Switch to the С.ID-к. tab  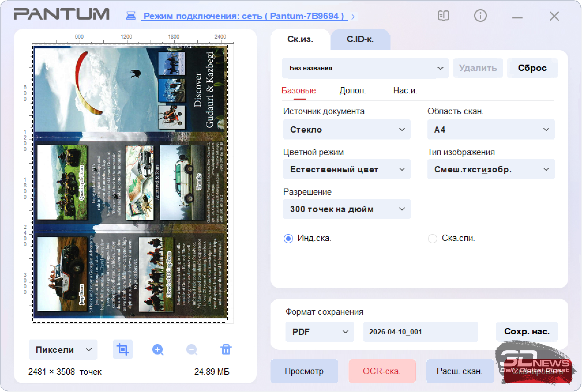click(x=360, y=39)
